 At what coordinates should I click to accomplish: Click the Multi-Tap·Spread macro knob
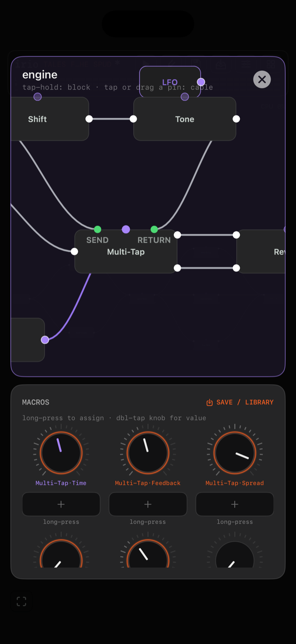click(x=235, y=453)
